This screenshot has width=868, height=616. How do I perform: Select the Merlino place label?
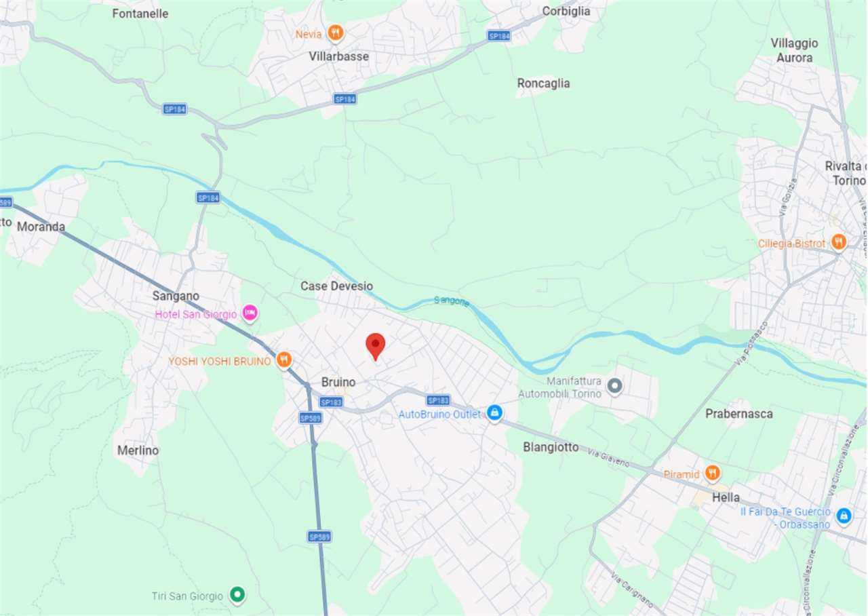pos(138,450)
